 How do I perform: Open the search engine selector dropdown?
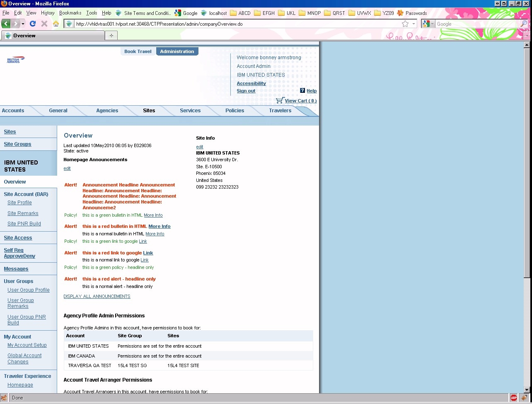pos(428,24)
